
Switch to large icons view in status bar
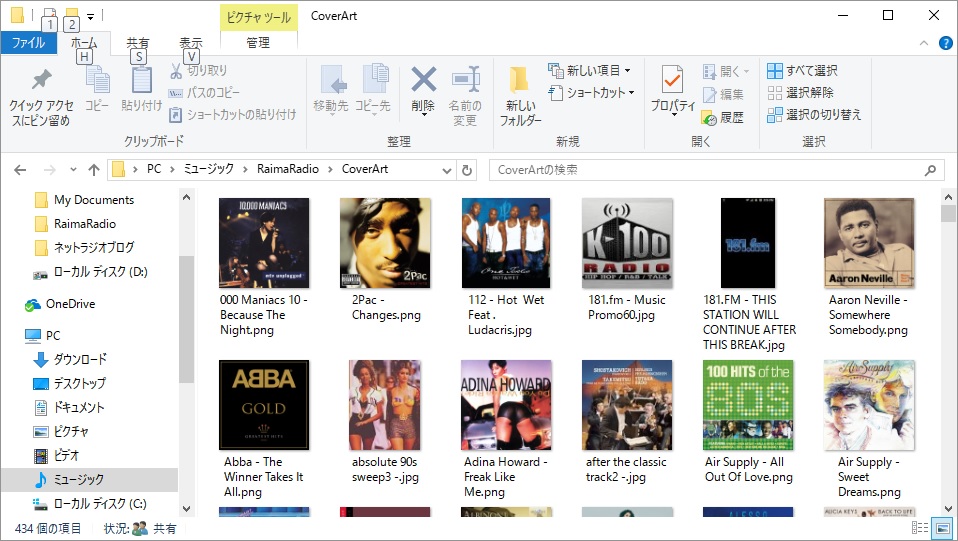coord(943,528)
